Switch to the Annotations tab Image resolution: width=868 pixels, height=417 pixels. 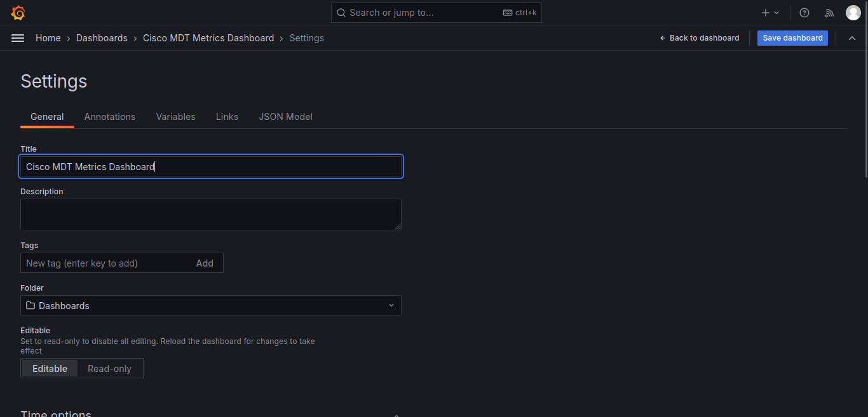(110, 117)
